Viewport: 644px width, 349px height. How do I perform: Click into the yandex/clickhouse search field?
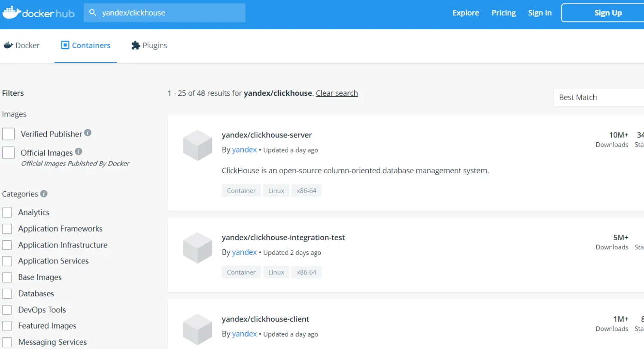[164, 13]
